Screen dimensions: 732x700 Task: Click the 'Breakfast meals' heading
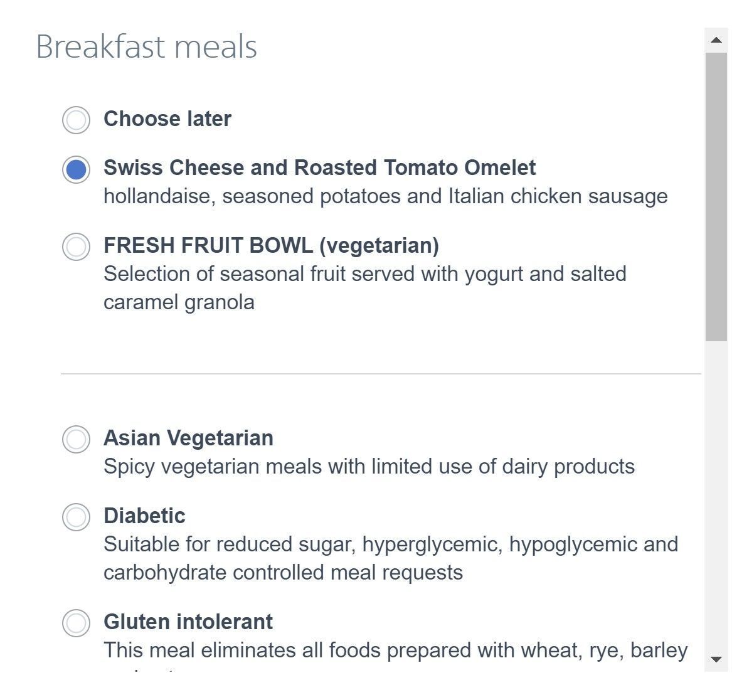pyautogui.click(x=147, y=46)
